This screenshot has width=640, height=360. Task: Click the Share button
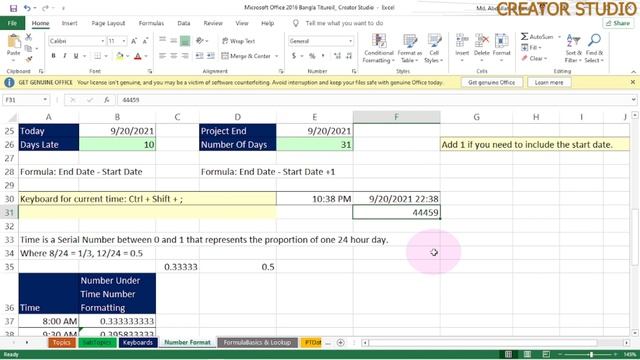pos(618,23)
